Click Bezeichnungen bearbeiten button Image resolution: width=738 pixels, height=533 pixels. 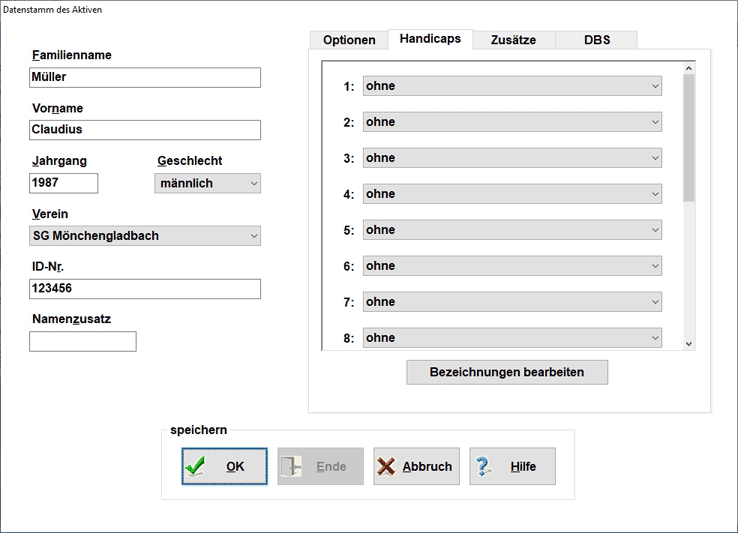[506, 372]
